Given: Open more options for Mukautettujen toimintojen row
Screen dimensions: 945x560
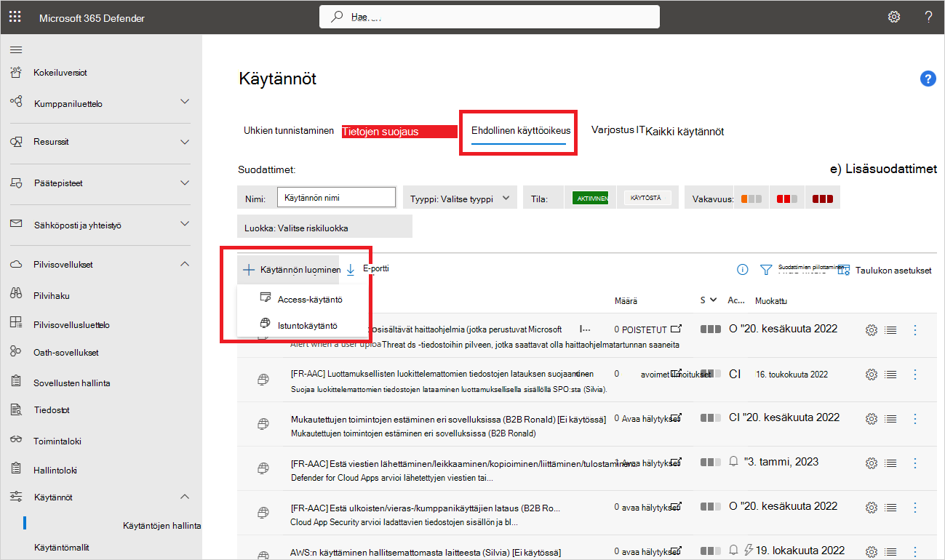Looking at the screenshot, I should click(x=915, y=419).
